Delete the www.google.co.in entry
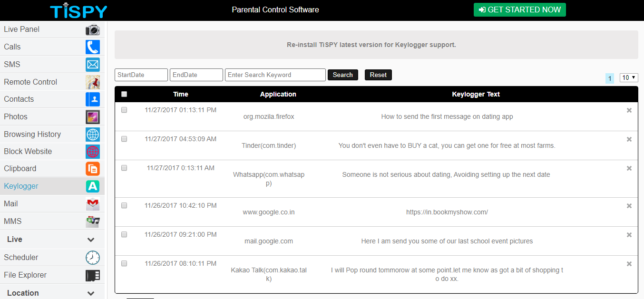 pos(629,206)
